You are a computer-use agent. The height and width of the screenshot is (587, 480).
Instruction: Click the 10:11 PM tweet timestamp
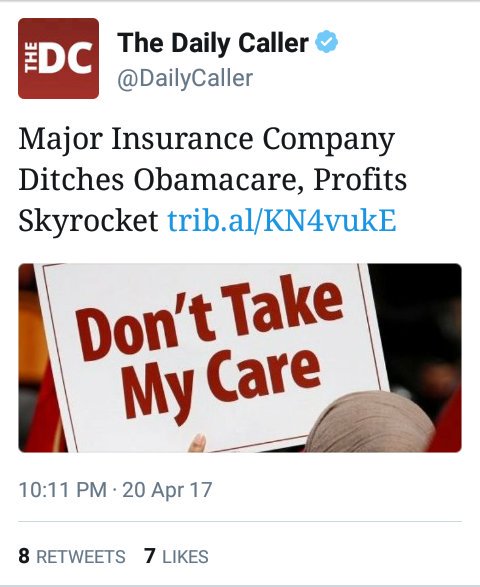click(x=63, y=490)
